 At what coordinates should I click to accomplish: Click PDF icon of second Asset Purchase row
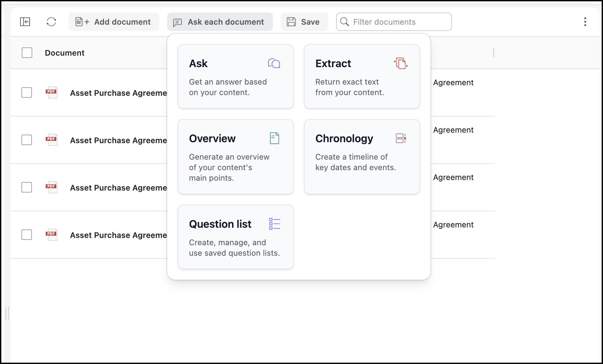point(52,140)
